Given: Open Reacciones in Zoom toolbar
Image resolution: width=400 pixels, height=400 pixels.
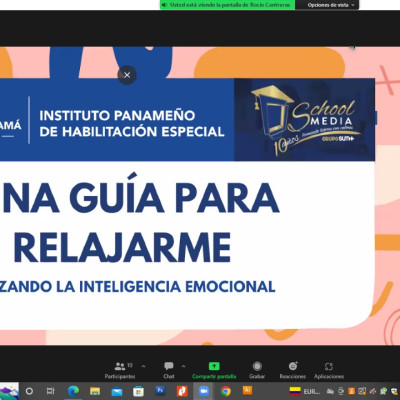Looking at the screenshot, I should click(293, 370).
